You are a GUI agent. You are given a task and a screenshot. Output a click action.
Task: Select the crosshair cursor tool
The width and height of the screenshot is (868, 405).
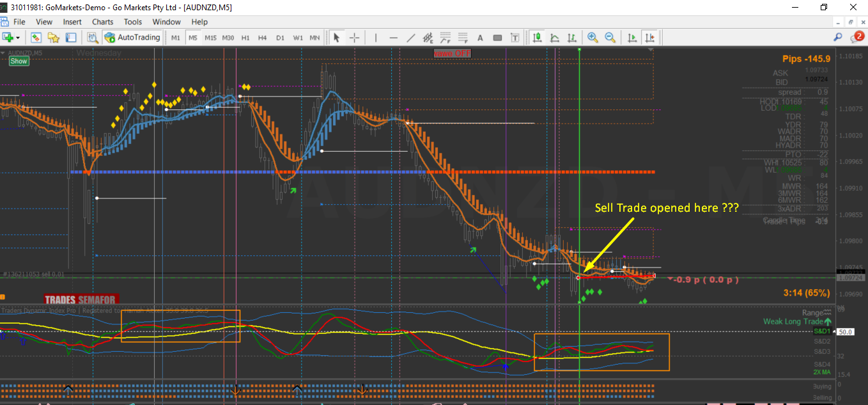coord(354,38)
